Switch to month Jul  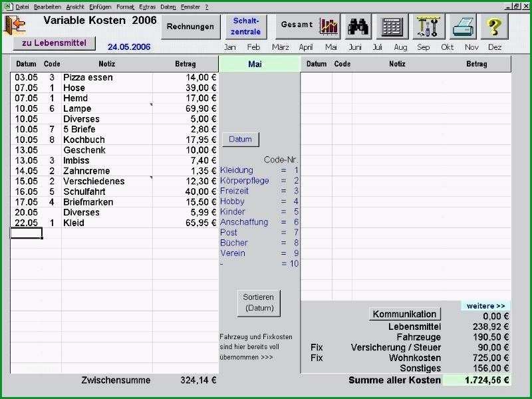click(377, 47)
